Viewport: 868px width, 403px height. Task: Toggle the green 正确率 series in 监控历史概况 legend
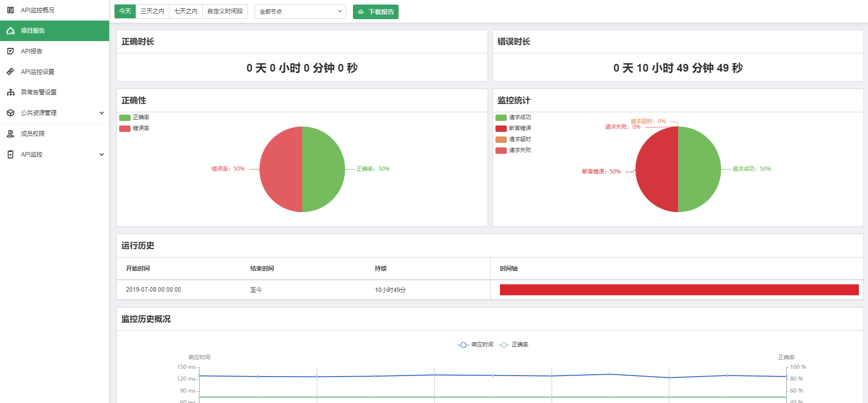point(513,345)
